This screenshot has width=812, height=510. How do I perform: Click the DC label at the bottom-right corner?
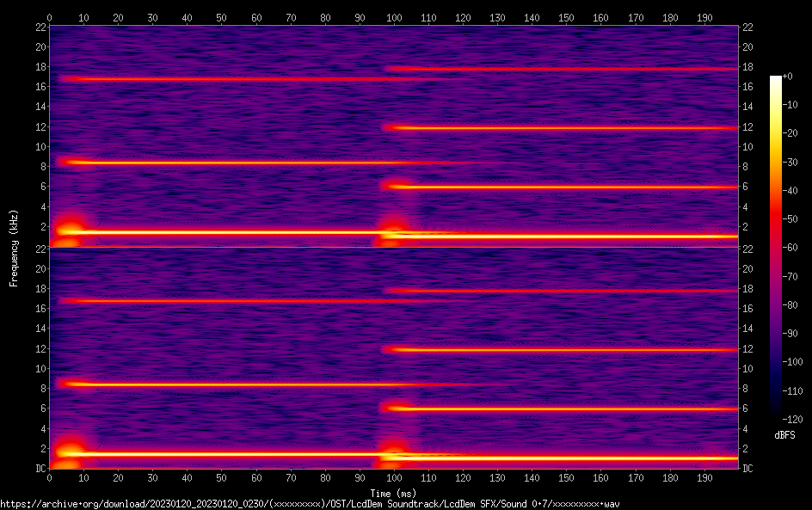coord(747,469)
